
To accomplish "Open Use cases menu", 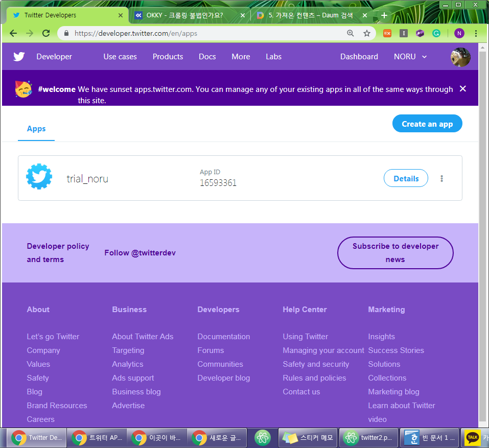I will click(120, 57).
